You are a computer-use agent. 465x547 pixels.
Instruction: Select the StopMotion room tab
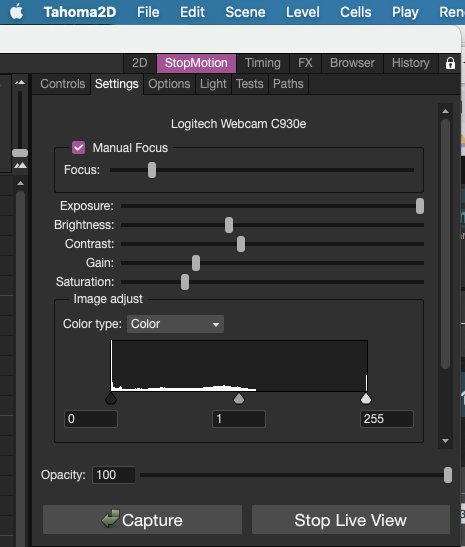point(196,63)
